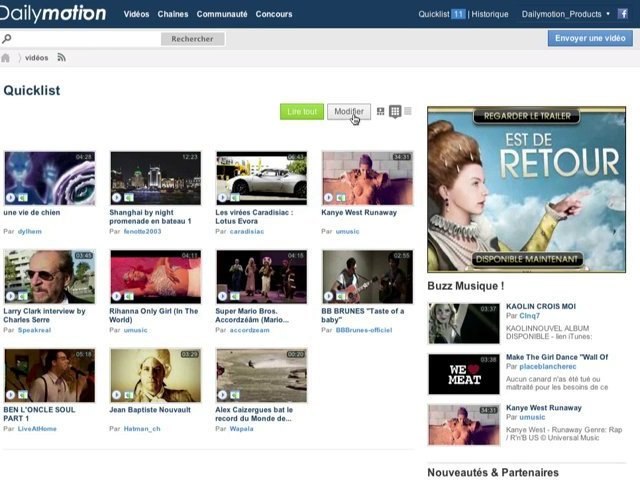The height and width of the screenshot is (480, 640).
Task: Click play icon on Rihanna Only Girl thumbnail
Action: [117, 296]
